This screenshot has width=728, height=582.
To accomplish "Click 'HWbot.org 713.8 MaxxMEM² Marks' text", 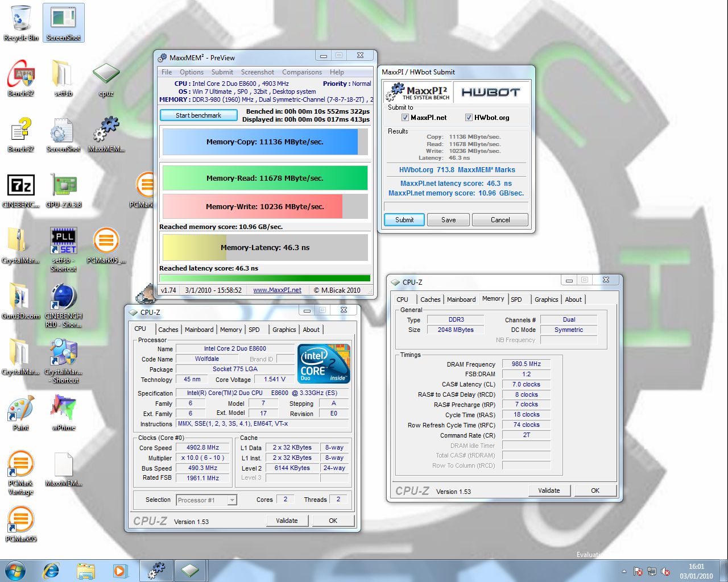I will tap(457, 170).
